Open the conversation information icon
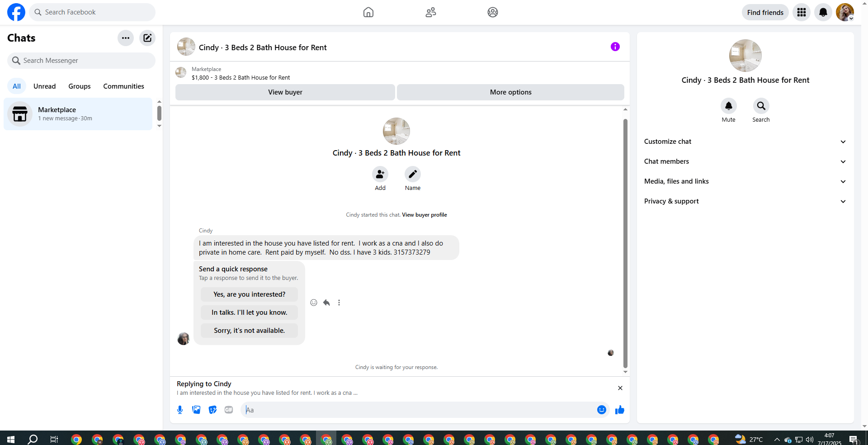The height and width of the screenshot is (445, 868). pos(615,47)
